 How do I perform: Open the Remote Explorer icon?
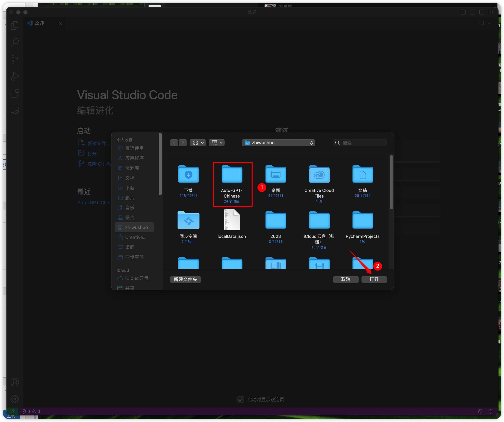click(x=15, y=110)
